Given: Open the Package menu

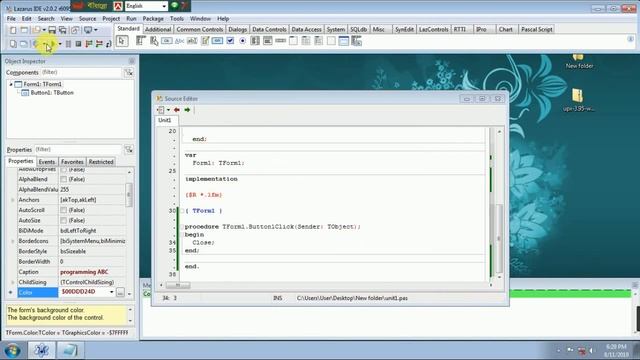Looking at the screenshot, I should [153, 19].
